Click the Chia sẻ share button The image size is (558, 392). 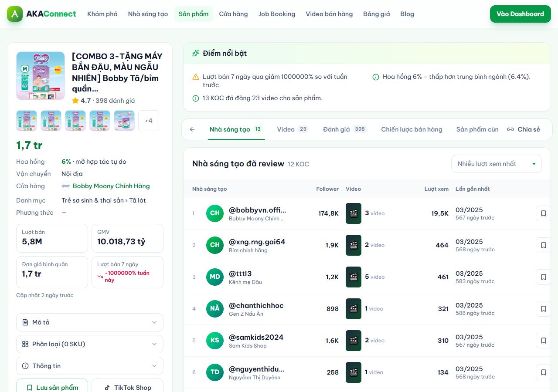pyautogui.click(x=524, y=129)
